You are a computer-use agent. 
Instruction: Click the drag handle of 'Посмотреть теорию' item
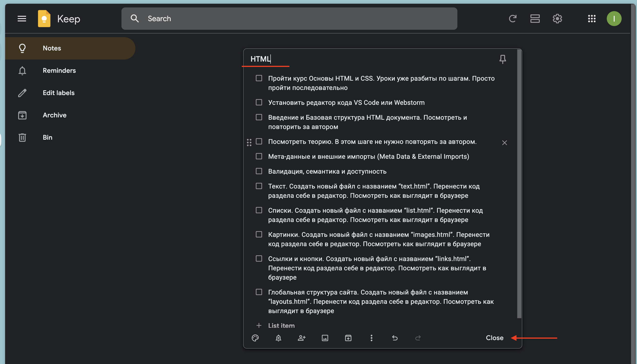249,142
